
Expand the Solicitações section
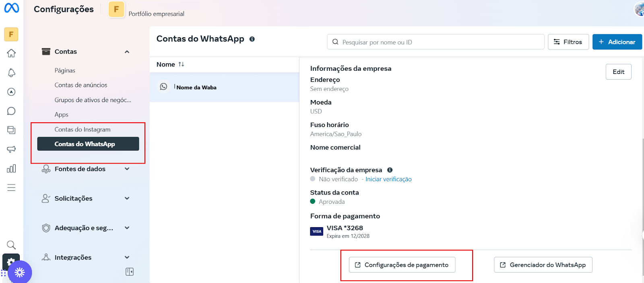(127, 198)
